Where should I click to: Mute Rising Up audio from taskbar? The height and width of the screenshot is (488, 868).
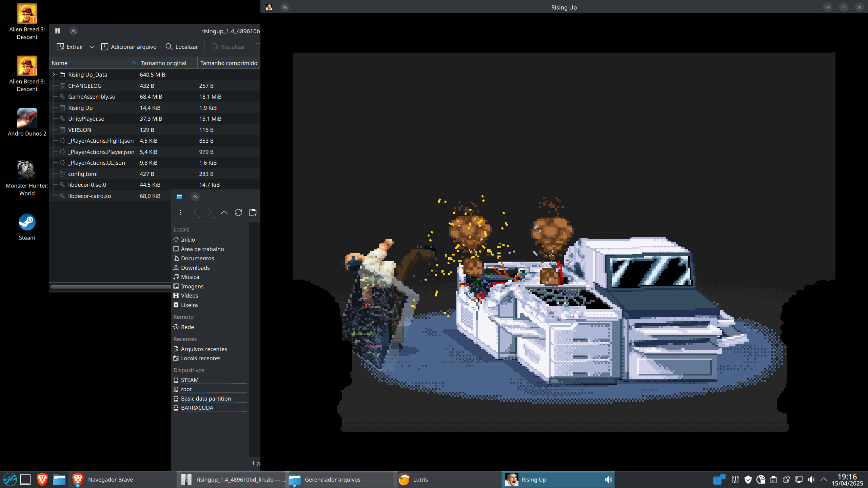pos(609,480)
